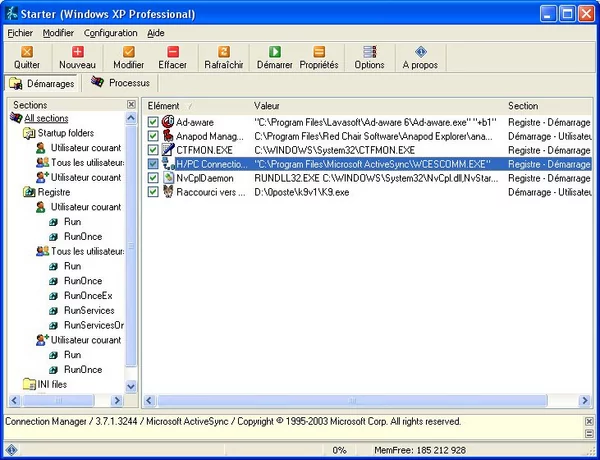The height and width of the screenshot is (460, 600).
Task: Click the Starter title bar icon
Action: coord(12,14)
